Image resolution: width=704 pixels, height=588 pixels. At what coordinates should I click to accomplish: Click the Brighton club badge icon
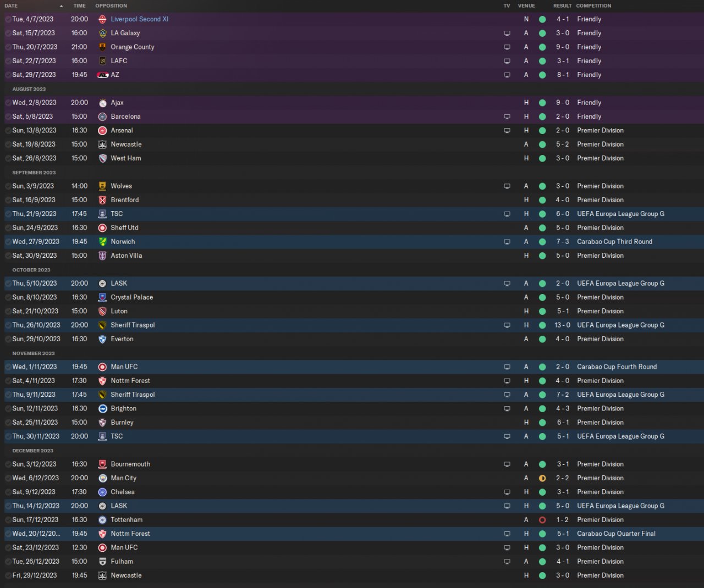pos(102,409)
